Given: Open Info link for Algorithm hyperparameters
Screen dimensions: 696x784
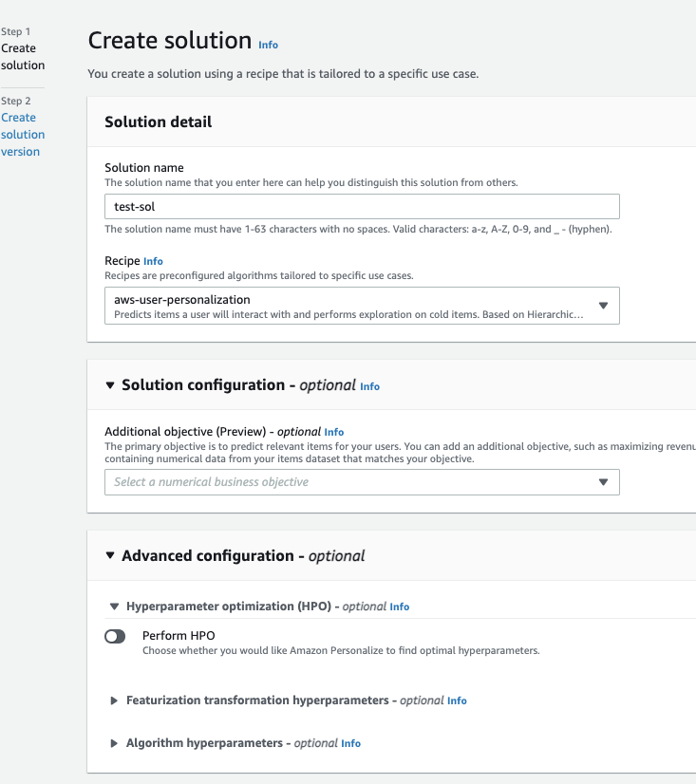Looking at the screenshot, I should (350, 743).
